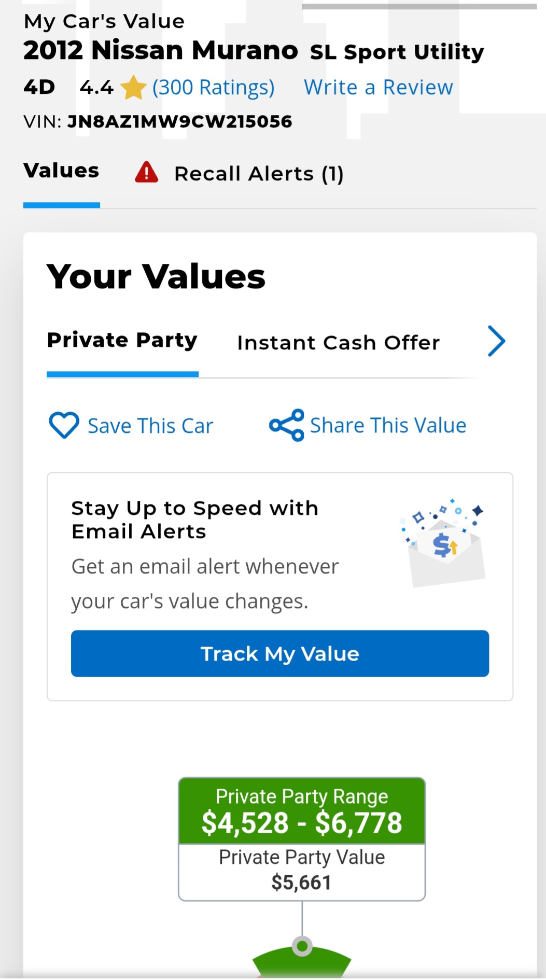Tap the Save This Car link text

click(150, 426)
